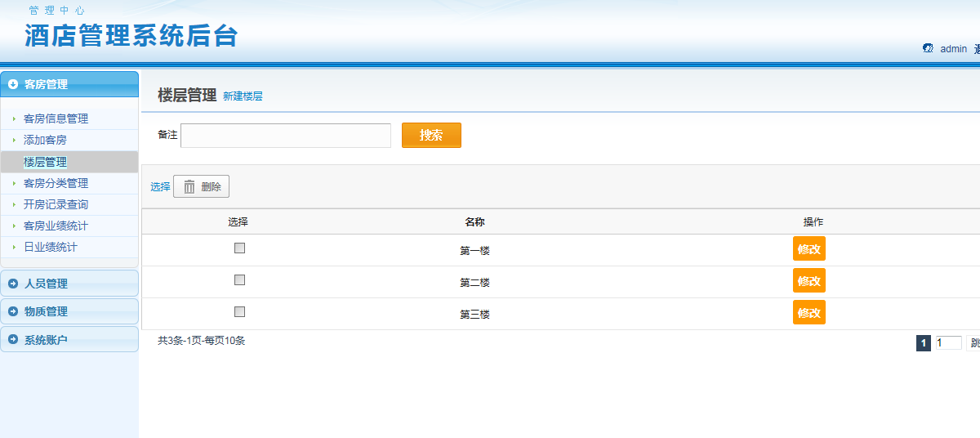The width and height of the screenshot is (980, 438).
Task: Click 修改 button for 第二楼
Action: point(809,280)
